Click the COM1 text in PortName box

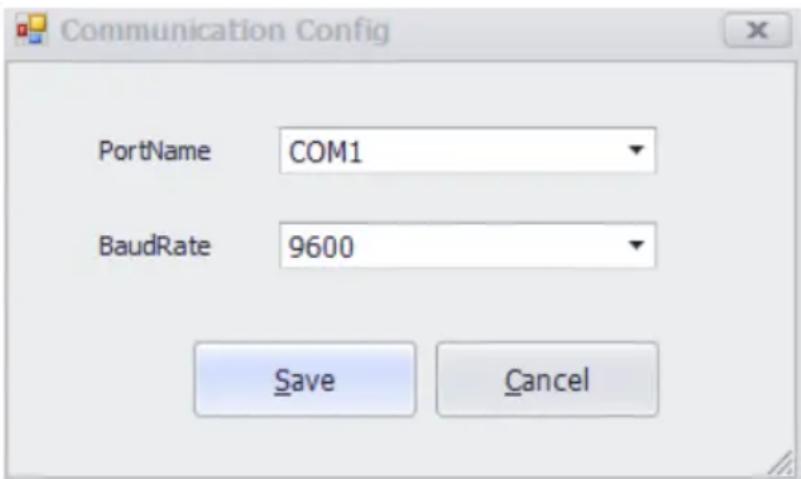[x=325, y=152]
